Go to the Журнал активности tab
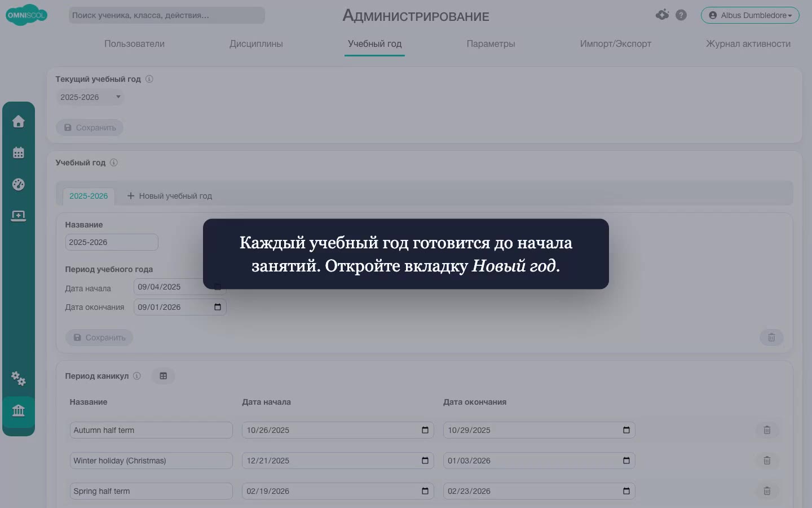The image size is (812, 508). pyautogui.click(x=748, y=44)
